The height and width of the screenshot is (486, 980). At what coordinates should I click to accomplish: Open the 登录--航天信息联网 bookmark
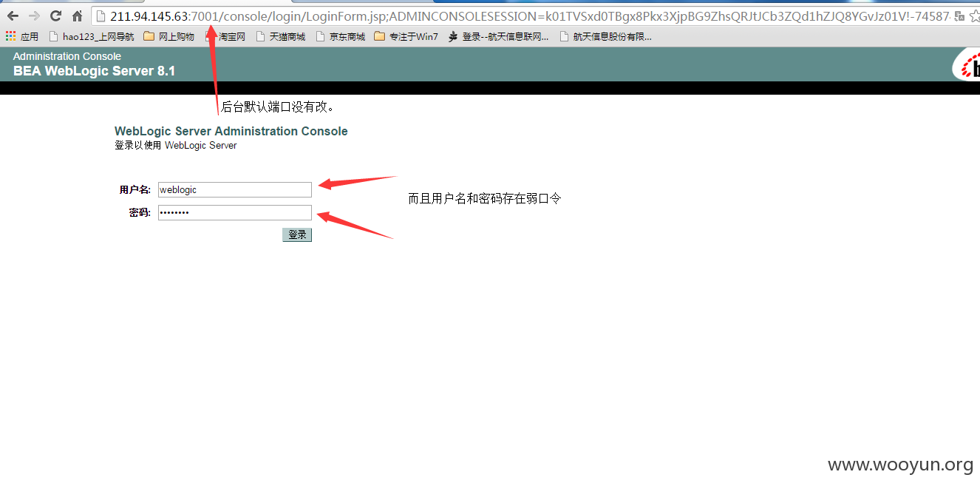pyautogui.click(x=498, y=36)
